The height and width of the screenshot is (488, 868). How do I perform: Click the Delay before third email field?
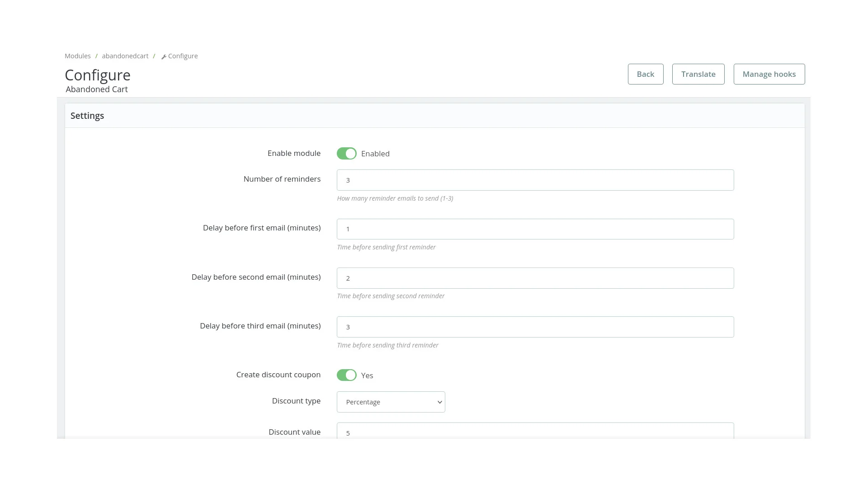tap(535, 327)
